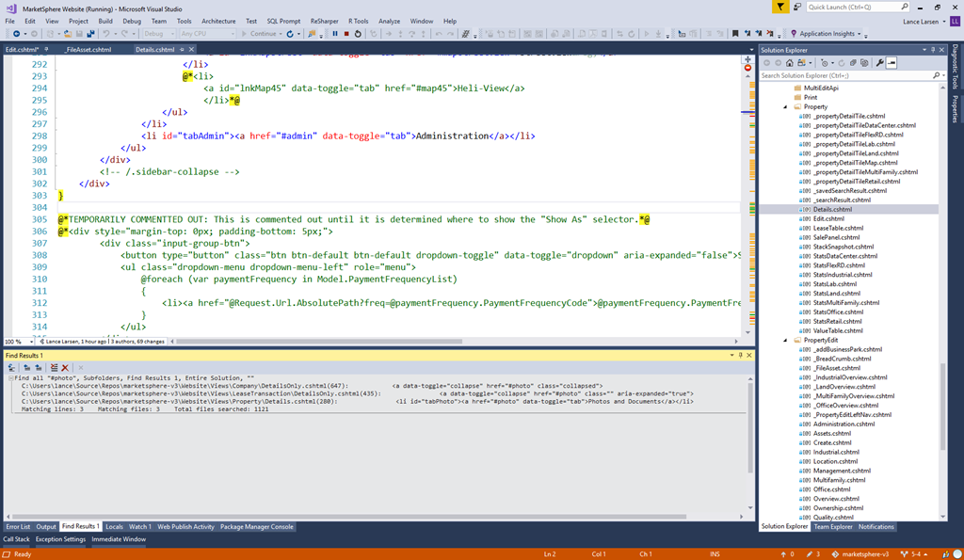Screen dimensions: 964x560
Task: Open the ReSharper menu
Action: coord(324,21)
